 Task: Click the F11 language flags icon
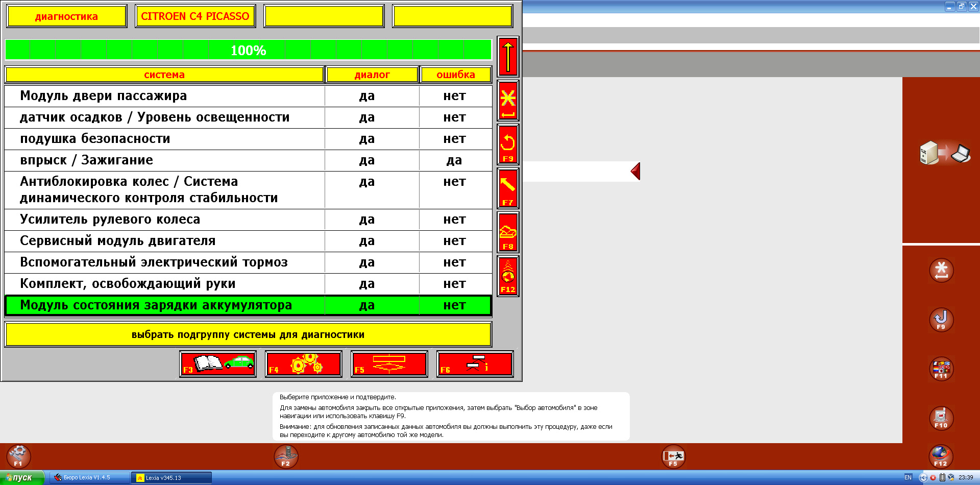pos(941,369)
